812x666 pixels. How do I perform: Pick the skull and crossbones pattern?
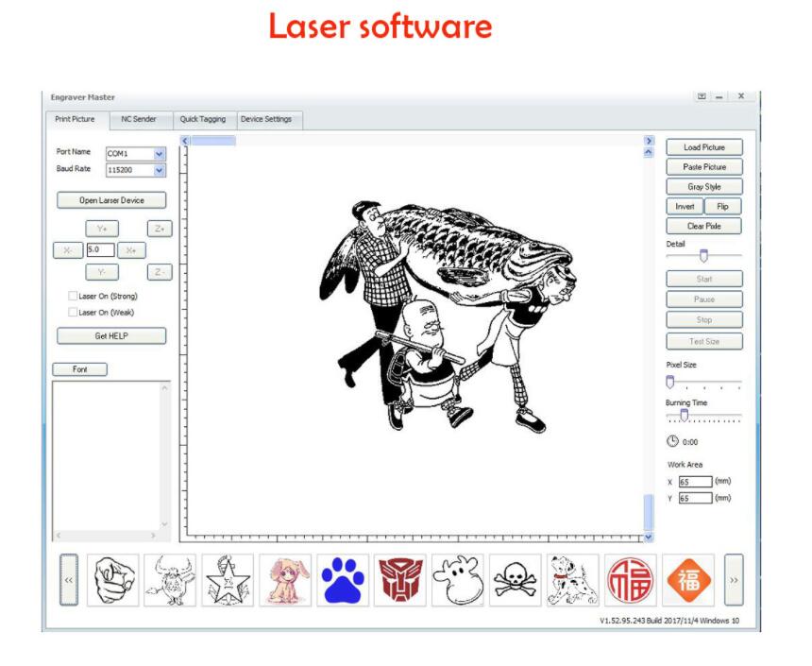tap(516, 579)
